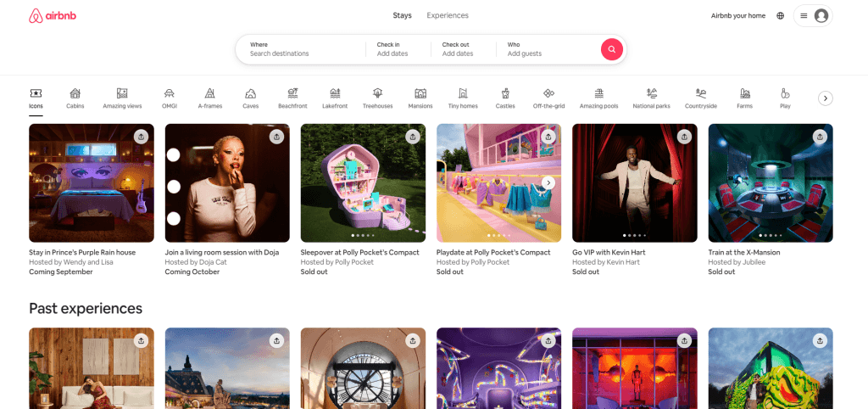The image size is (868, 409).
Task: Open the Check out date picker
Action: tap(464, 49)
